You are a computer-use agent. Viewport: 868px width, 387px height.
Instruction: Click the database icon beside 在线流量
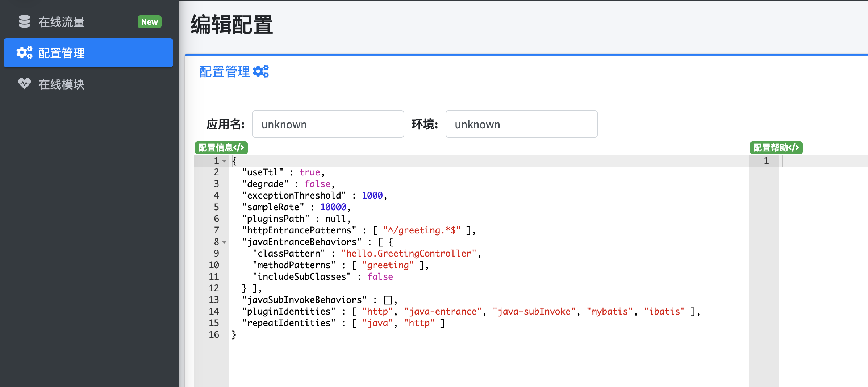pos(24,22)
